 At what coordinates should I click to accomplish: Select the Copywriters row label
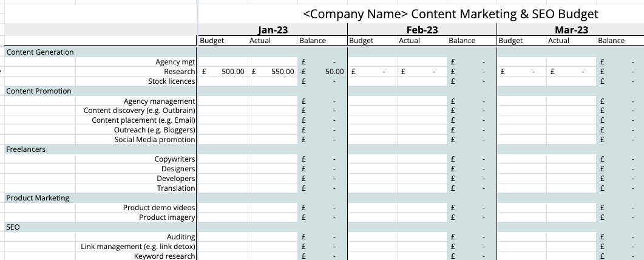(175, 159)
